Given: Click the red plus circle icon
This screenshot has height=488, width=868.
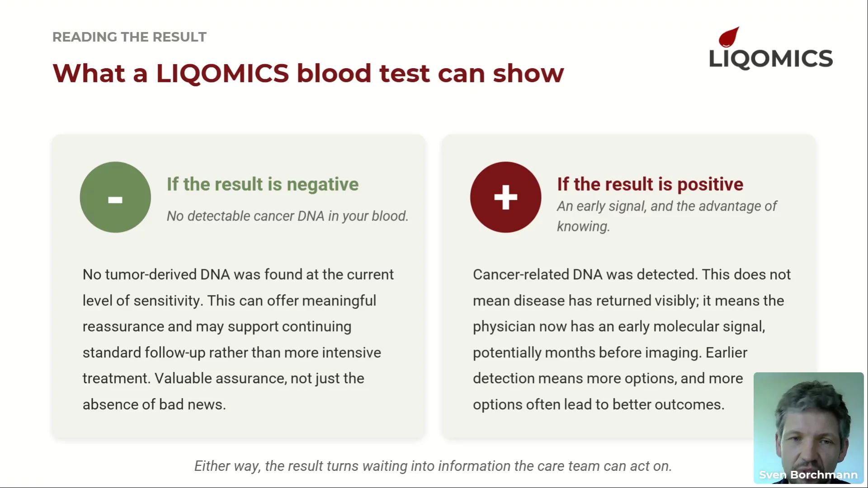Looking at the screenshot, I should [x=505, y=197].
